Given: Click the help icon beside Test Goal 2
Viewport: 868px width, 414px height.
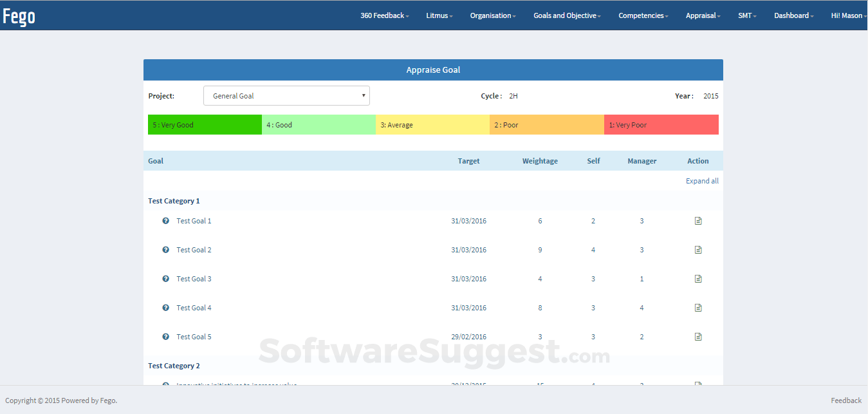Looking at the screenshot, I should point(165,249).
